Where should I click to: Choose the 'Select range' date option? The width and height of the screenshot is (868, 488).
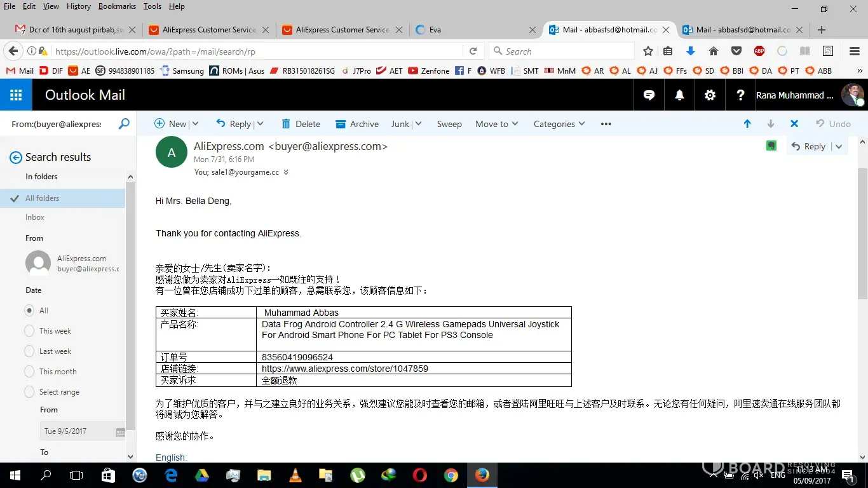pos(29,392)
